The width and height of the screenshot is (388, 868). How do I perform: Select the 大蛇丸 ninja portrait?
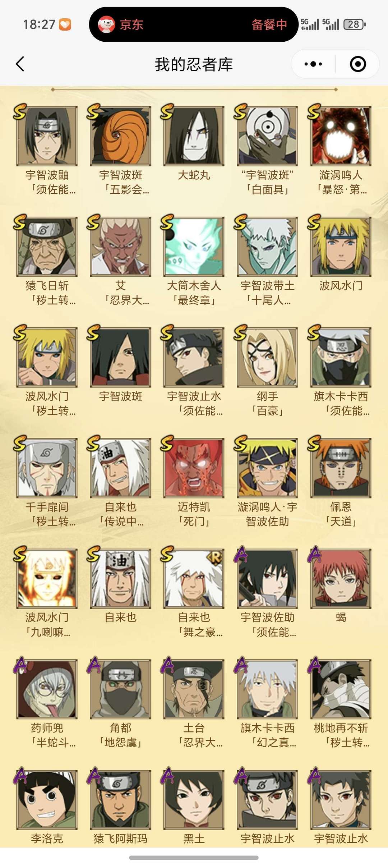(x=194, y=136)
